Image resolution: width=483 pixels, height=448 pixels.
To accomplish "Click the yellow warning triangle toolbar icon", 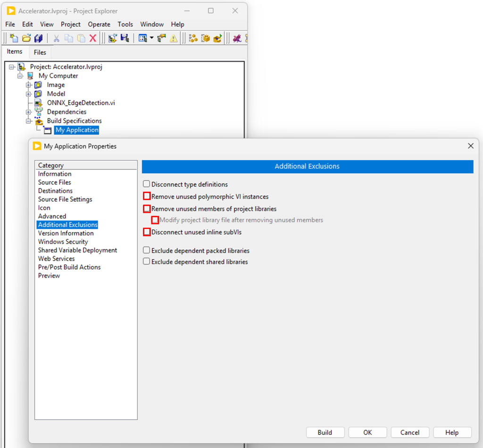I will coord(174,38).
